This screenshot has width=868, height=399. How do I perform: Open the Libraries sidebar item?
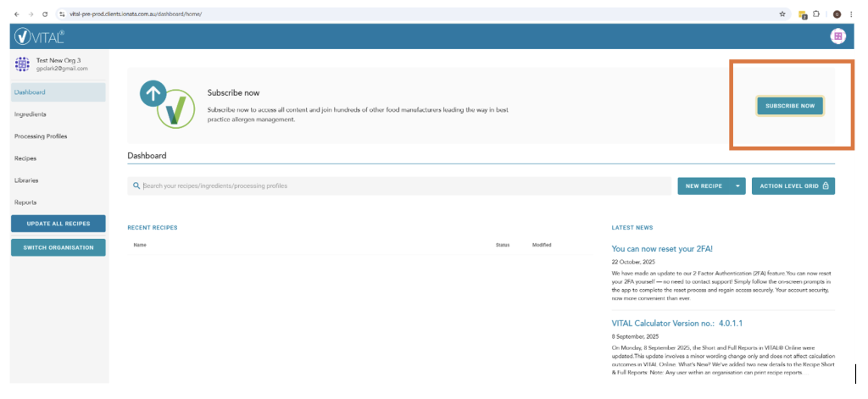pos(26,180)
